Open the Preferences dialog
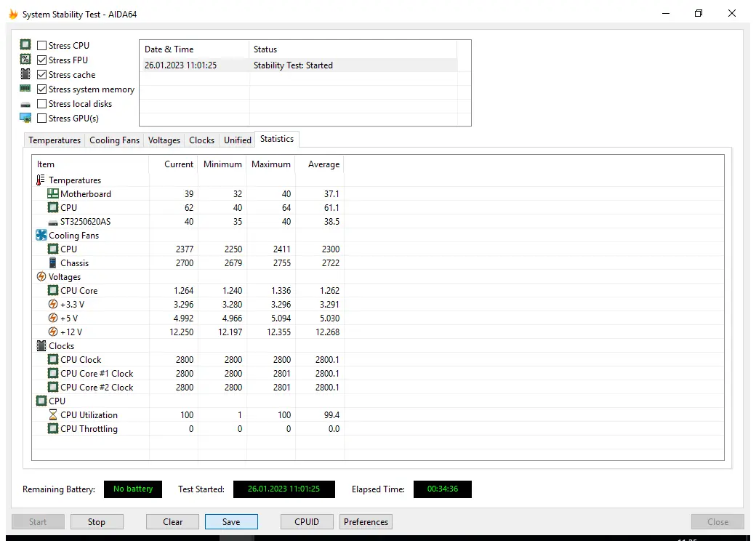 366,521
